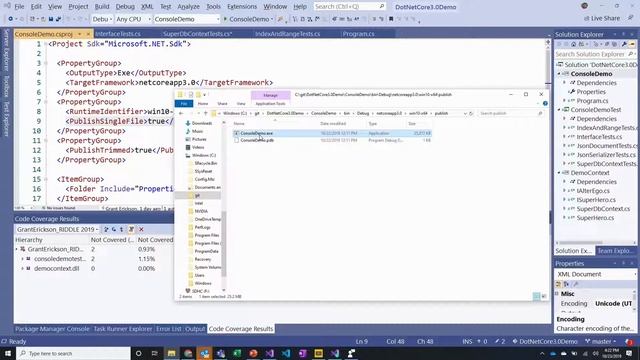
Task: Click the Task View icon on taskbar
Action: [154, 353]
